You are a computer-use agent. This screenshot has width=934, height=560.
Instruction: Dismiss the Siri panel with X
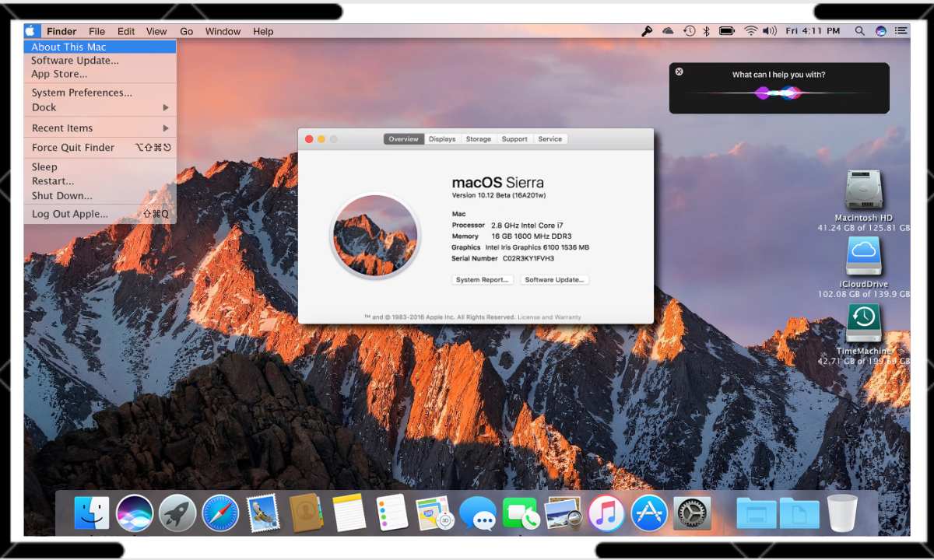click(x=679, y=72)
